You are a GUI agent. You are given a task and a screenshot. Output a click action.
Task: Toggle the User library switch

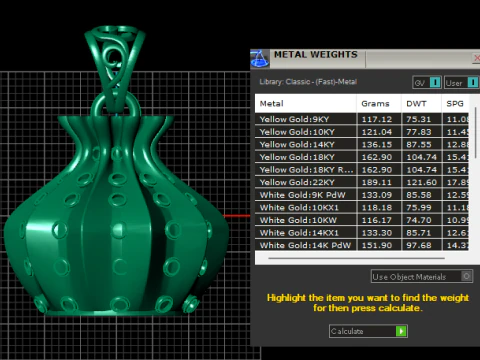461,82
